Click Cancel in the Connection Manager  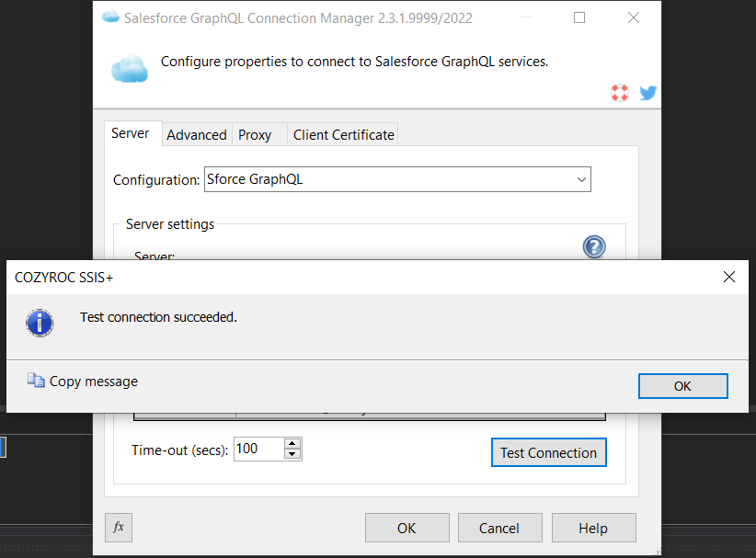[499, 528]
